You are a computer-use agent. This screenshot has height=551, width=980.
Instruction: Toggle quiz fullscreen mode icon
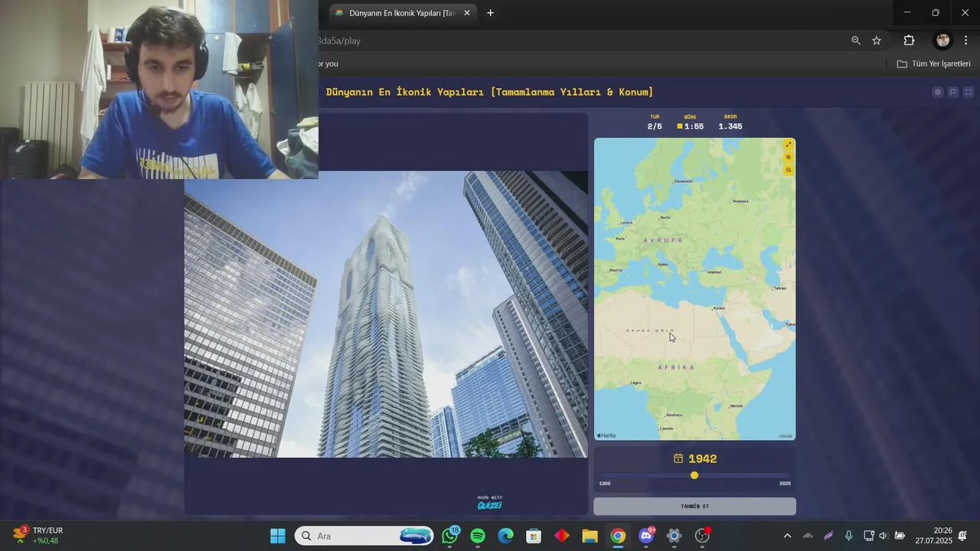pos(969,92)
